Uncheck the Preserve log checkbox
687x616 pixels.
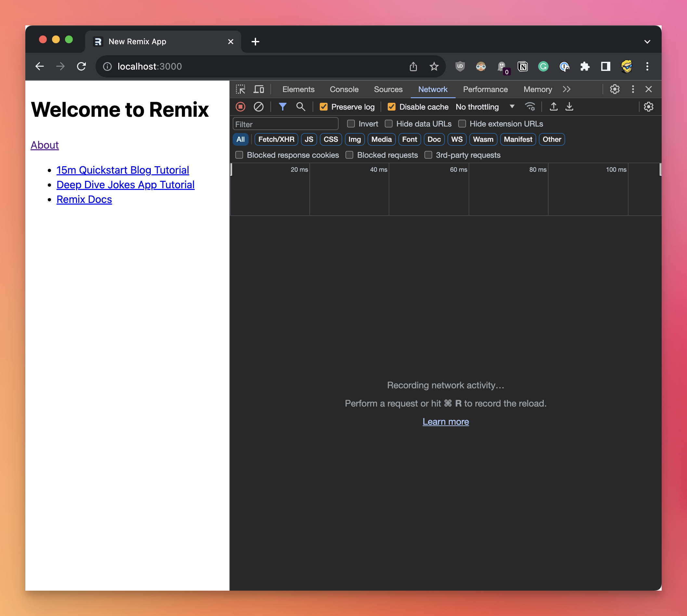tap(323, 107)
